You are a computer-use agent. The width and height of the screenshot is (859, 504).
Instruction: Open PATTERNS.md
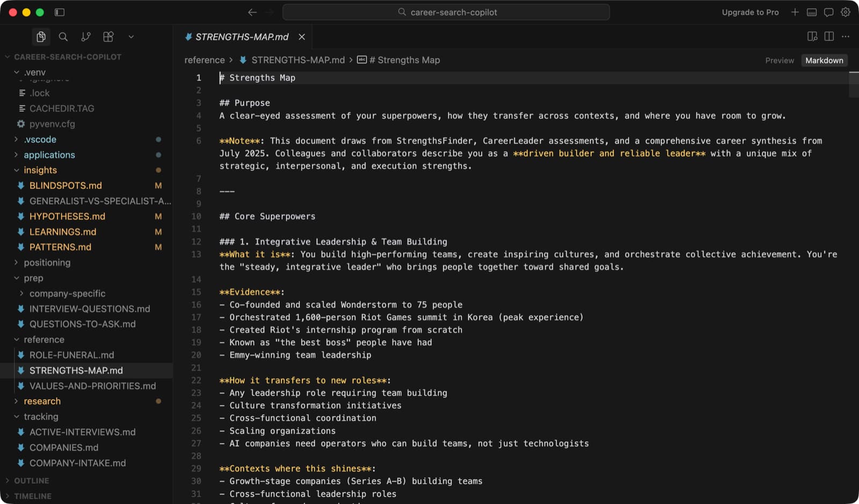point(60,247)
